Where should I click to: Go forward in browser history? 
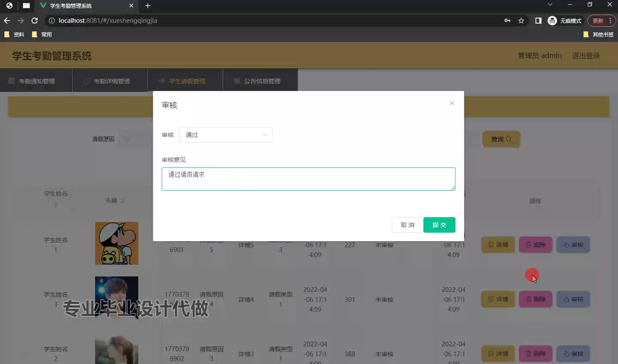(21, 21)
